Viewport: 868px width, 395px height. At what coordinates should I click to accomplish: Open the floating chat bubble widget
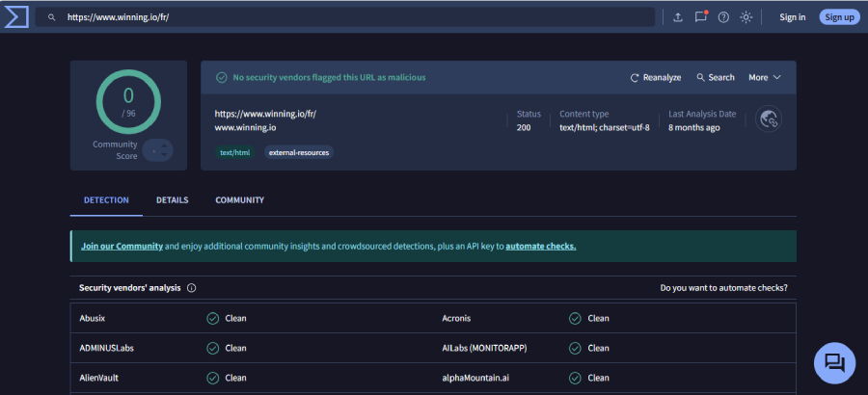point(835,363)
